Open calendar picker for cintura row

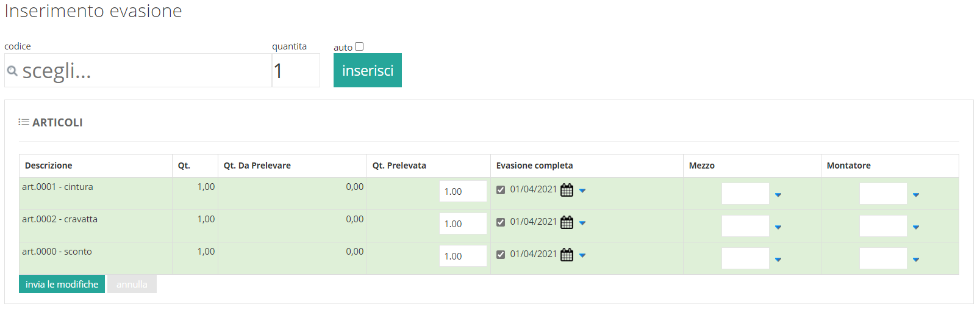point(567,190)
